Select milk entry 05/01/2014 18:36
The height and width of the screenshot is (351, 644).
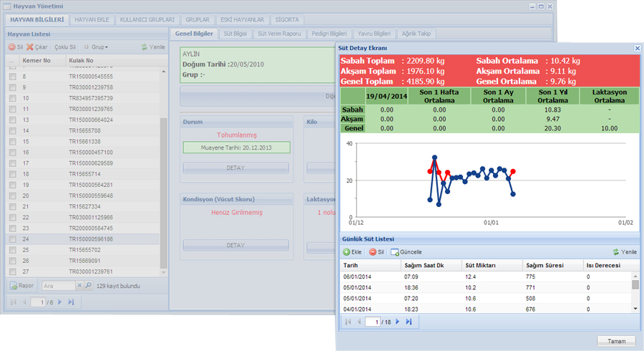click(486, 288)
